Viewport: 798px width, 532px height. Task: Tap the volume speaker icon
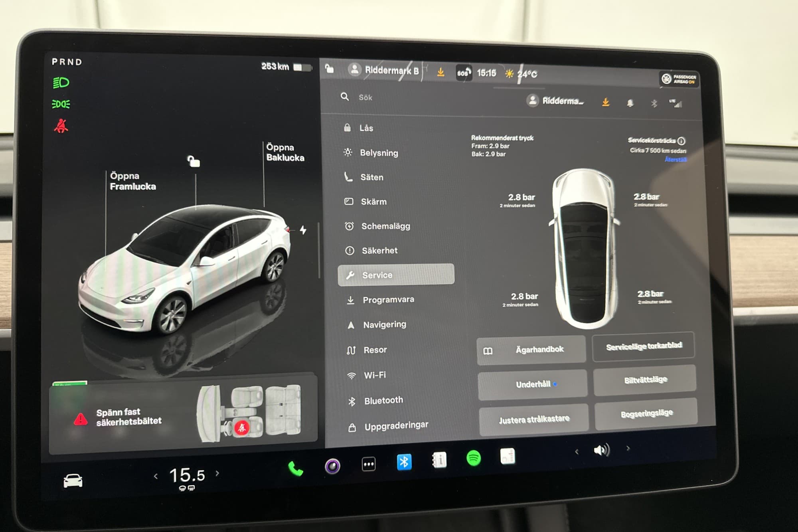pos(601,450)
